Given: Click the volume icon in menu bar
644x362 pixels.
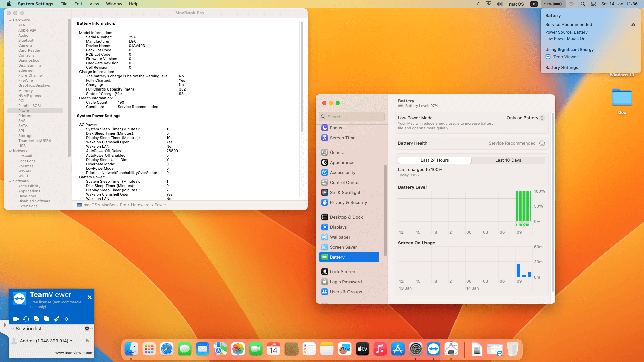Looking at the screenshot, I should click(500, 4).
